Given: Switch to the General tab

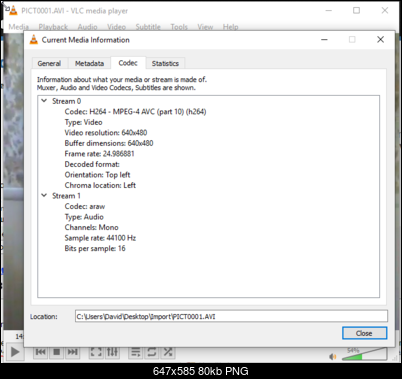Looking at the screenshot, I should pos(49,63).
